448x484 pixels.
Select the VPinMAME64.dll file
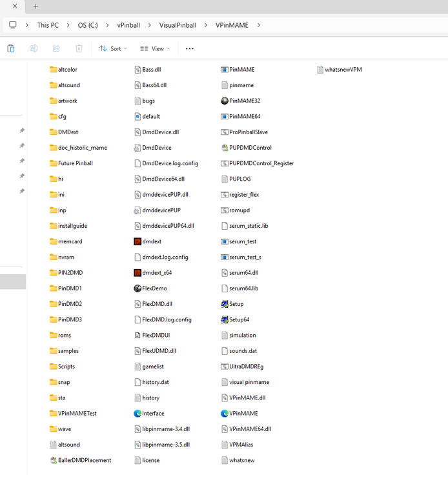pyautogui.click(x=246, y=429)
